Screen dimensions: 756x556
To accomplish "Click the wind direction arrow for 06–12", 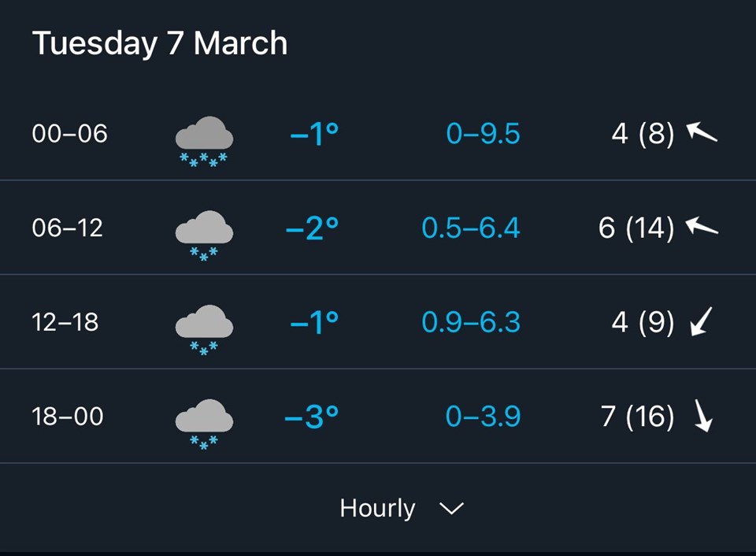I will click(702, 228).
